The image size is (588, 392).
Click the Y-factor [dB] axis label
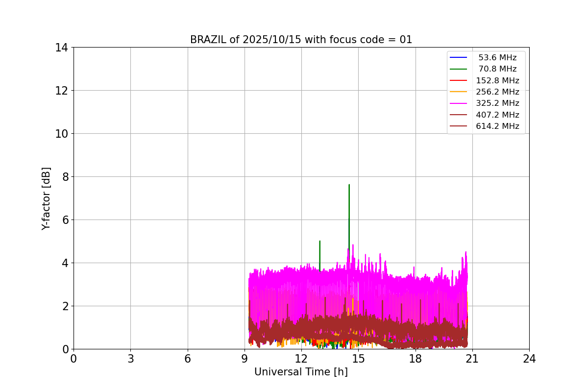coord(46,198)
